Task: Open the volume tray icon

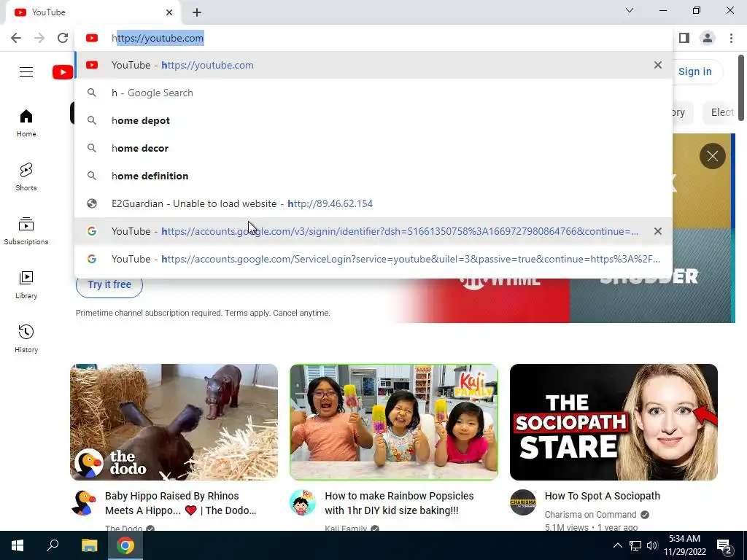Action: [652, 545]
